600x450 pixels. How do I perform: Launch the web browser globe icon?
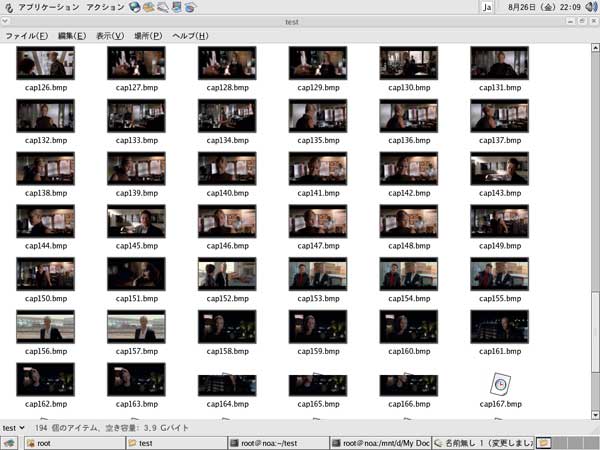click(x=134, y=7)
